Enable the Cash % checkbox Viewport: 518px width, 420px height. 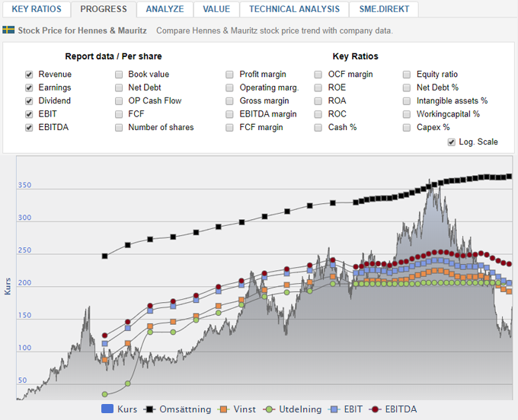tap(318, 127)
